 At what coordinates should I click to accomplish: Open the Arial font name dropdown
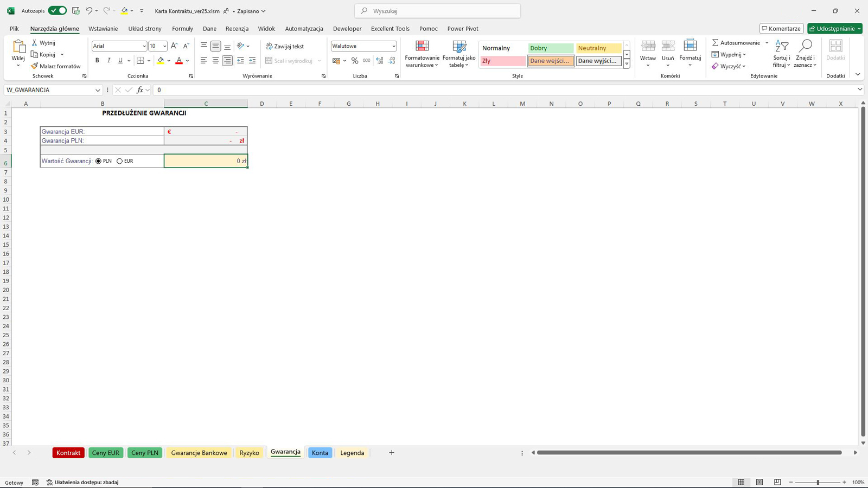[x=144, y=46]
